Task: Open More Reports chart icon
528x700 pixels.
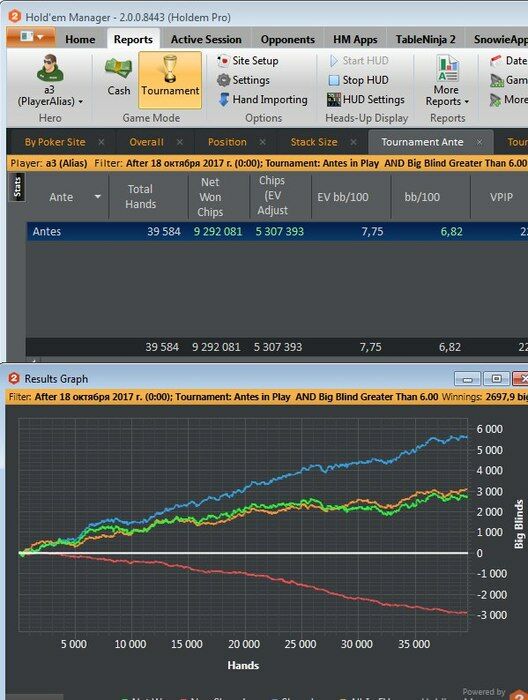Action: 447,68
